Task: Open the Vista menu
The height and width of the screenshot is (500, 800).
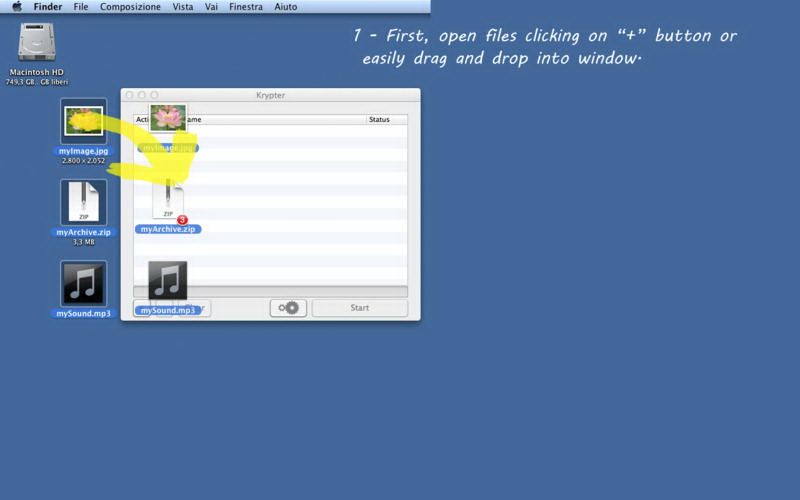Action: click(x=183, y=7)
